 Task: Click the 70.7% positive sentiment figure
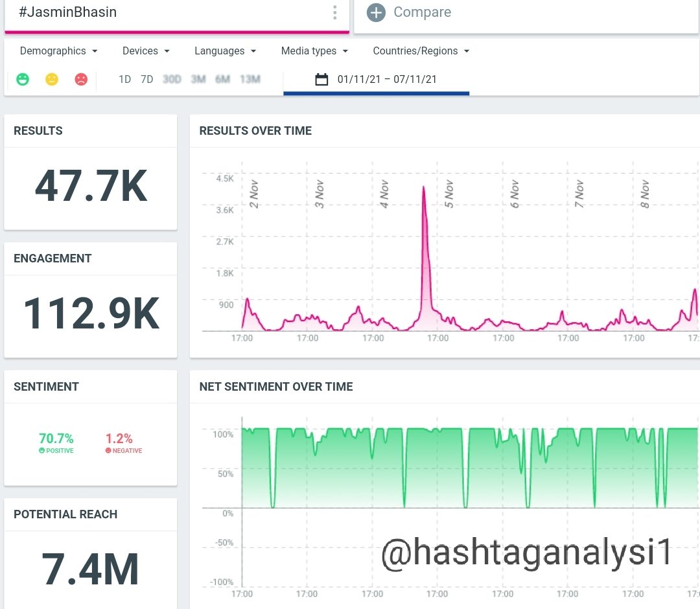[56, 438]
